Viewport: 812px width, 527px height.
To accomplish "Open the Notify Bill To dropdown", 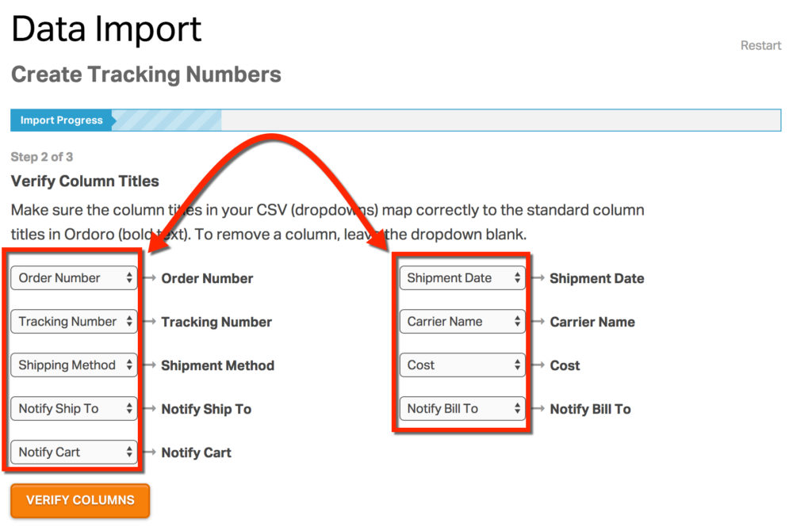I will pyautogui.click(x=462, y=408).
